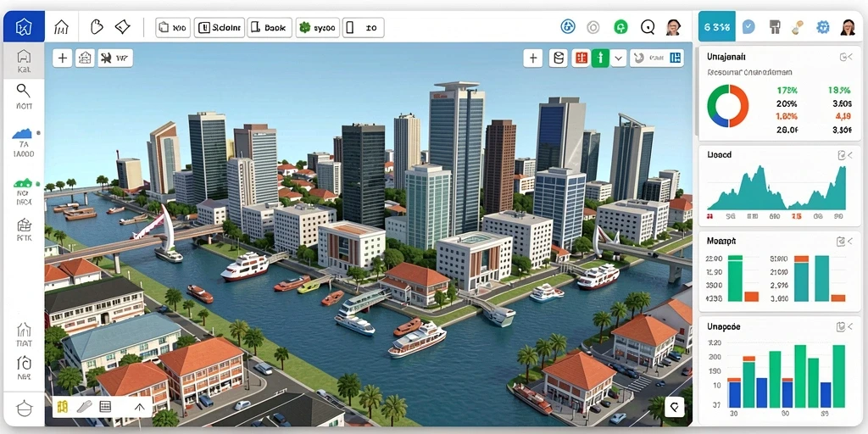
Task: Toggle the gray circular target icon
Action: pos(593,27)
